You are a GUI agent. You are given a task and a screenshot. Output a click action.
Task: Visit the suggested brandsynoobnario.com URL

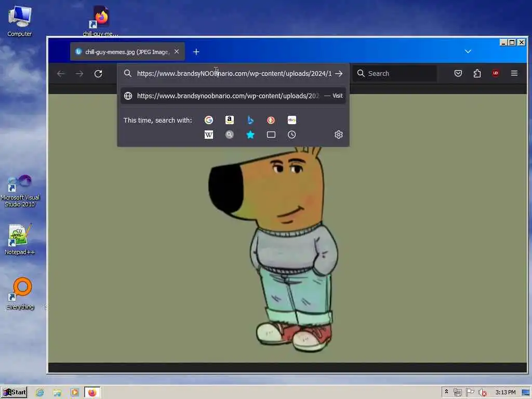pos(233,96)
